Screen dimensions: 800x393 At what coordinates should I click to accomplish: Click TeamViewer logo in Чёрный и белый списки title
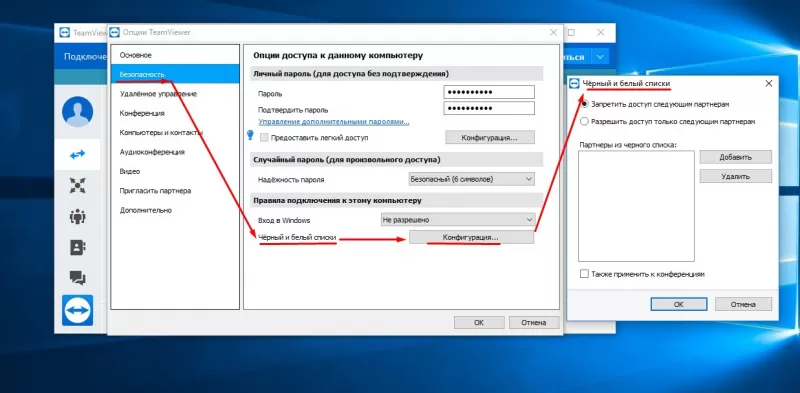tap(574, 83)
